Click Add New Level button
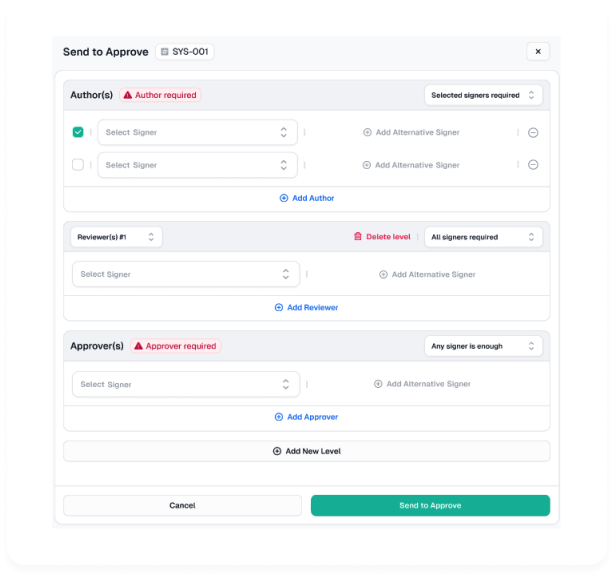The width and height of the screenshot is (614, 578). (307, 451)
